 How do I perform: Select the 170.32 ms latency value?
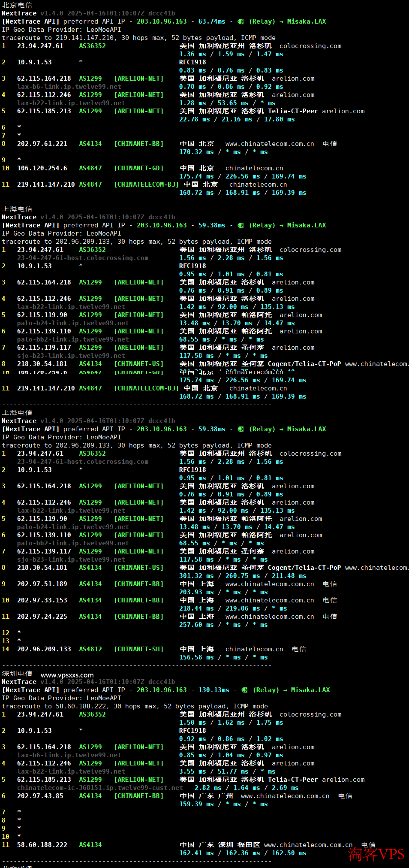(196, 152)
